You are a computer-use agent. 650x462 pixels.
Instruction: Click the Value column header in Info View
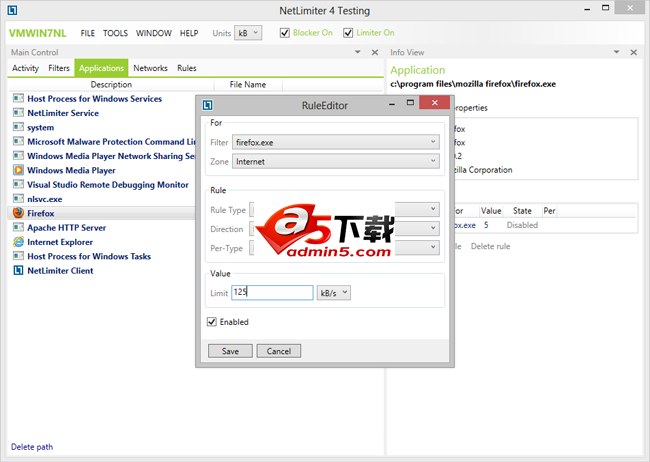point(491,211)
